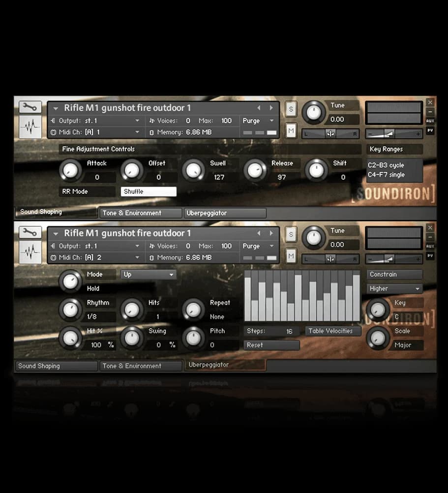The height and width of the screenshot is (493, 448).
Task: Switch to Tone & Environment tab in upper instrument
Action: pos(140,213)
